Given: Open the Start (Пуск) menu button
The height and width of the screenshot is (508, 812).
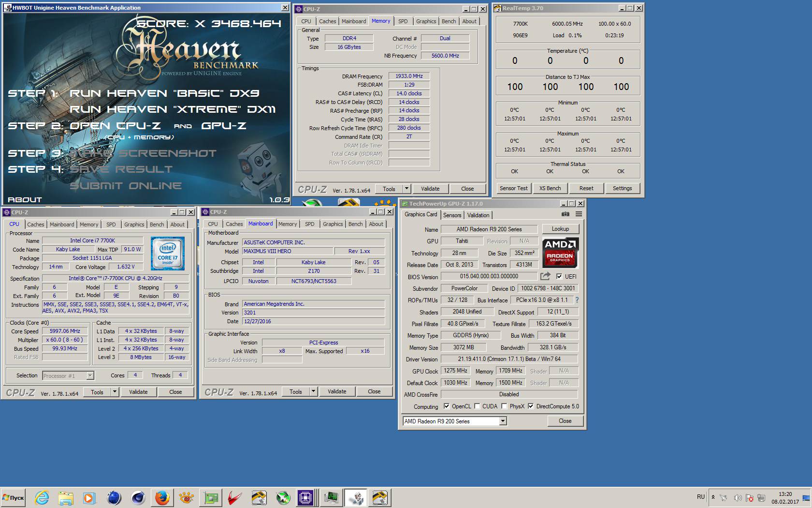Looking at the screenshot, I should point(14,497).
